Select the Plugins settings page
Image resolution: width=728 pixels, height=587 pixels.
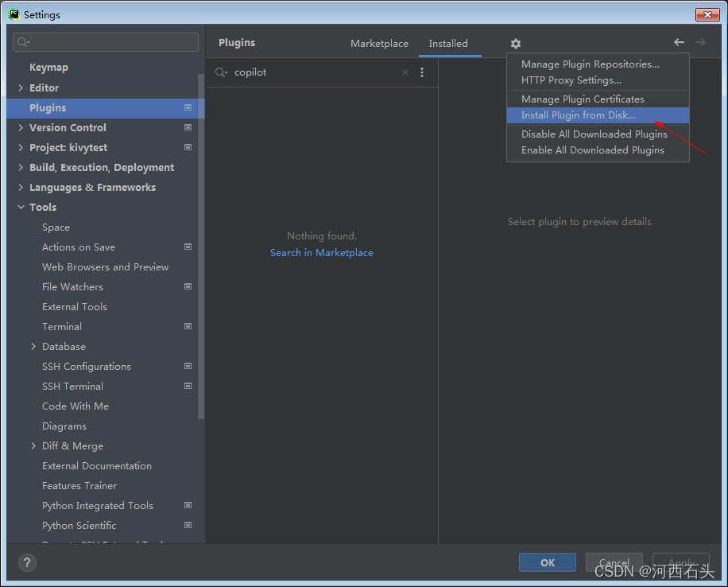coord(106,108)
